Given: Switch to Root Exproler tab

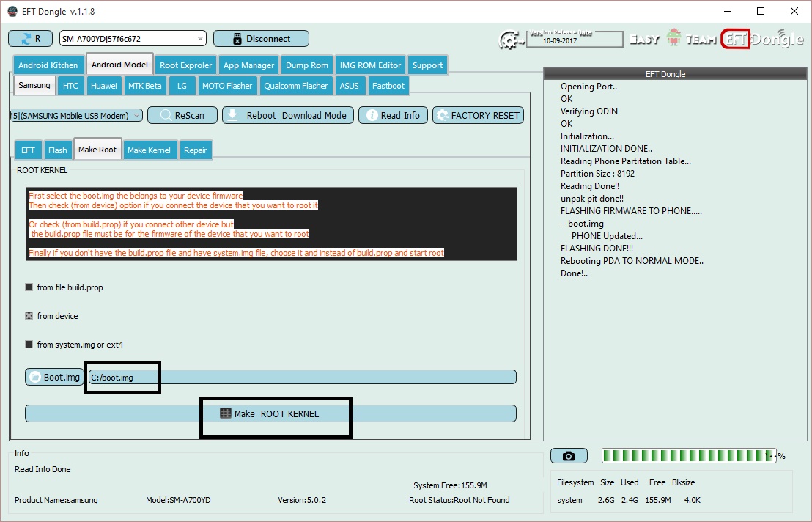Looking at the screenshot, I should pos(186,65).
